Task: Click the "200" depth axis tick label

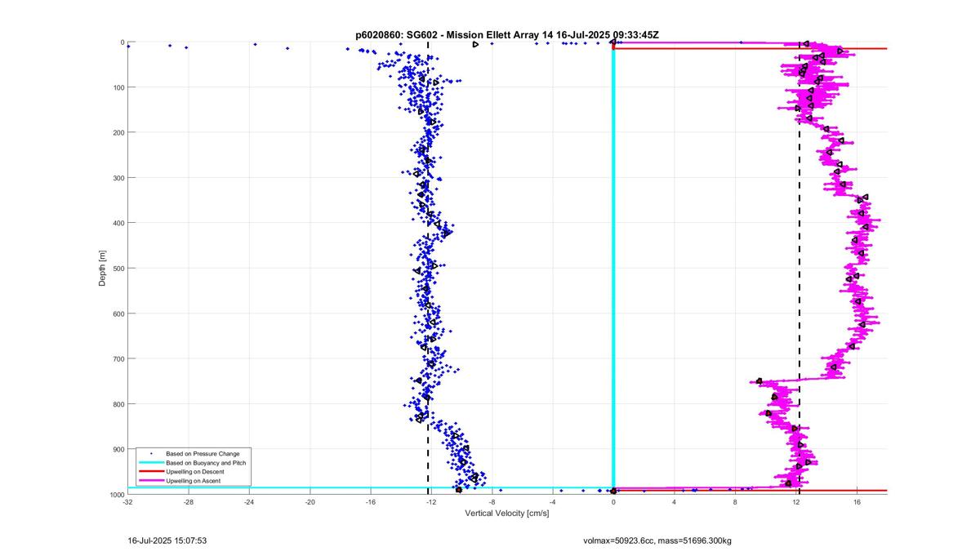Action: 118,132
